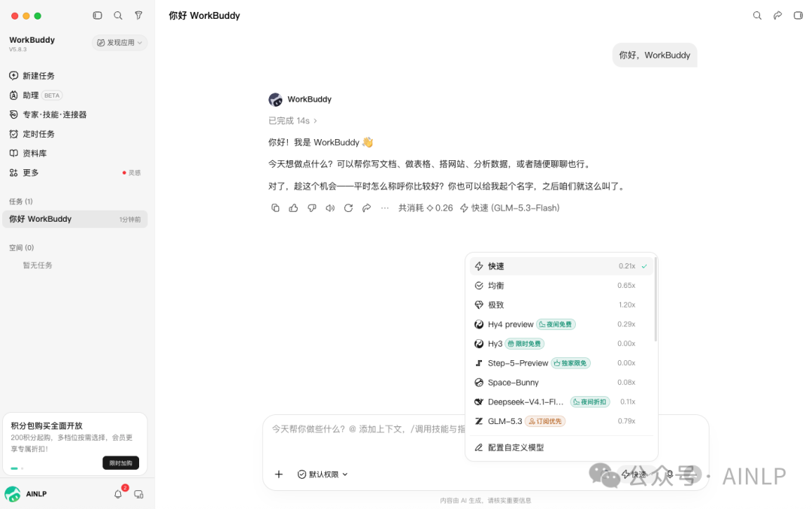This screenshot has width=812, height=509.
Task: Click the promo card carousel indicator
Action: click(17, 468)
